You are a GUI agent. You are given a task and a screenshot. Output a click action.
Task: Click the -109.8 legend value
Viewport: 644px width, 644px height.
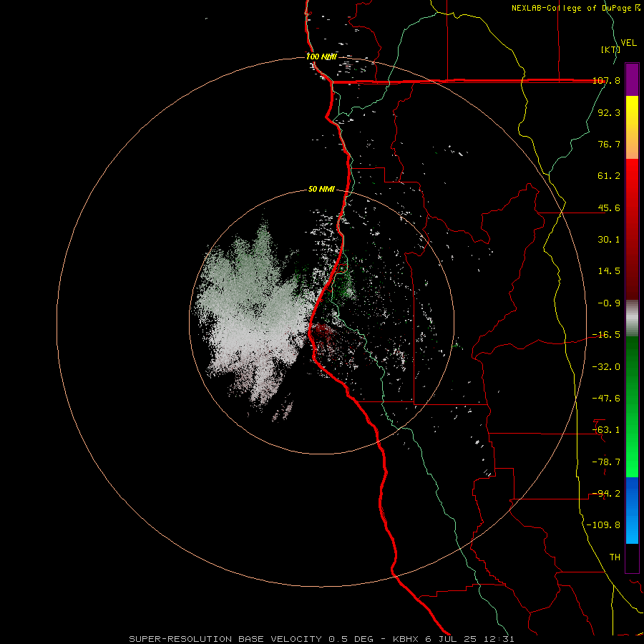(x=604, y=525)
